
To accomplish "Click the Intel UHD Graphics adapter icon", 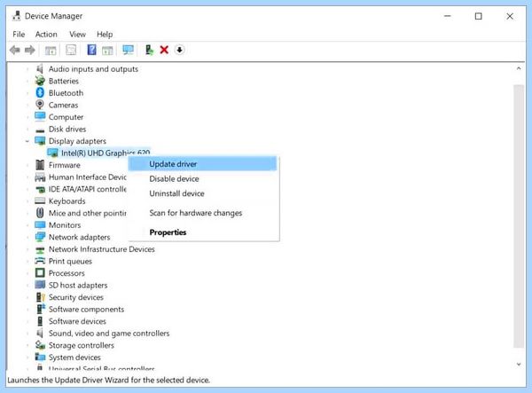I will (x=52, y=153).
